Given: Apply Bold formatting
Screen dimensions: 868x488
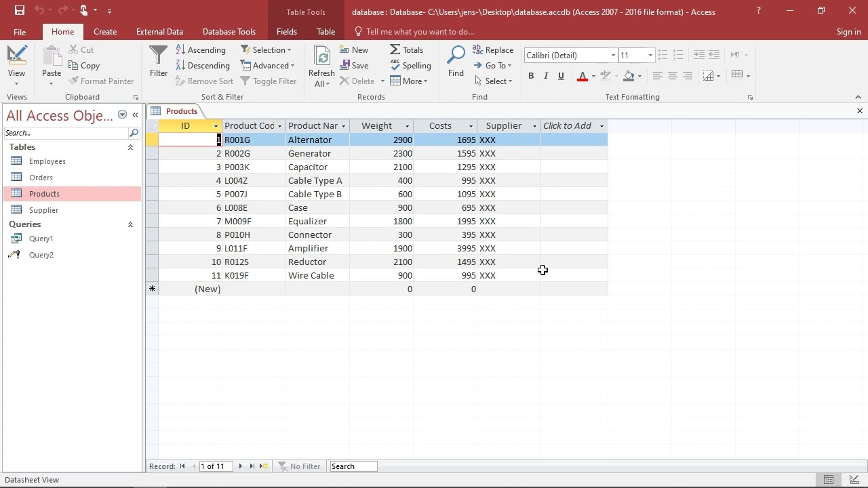Looking at the screenshot, I should pyautogui.click(x=531, y=75).
